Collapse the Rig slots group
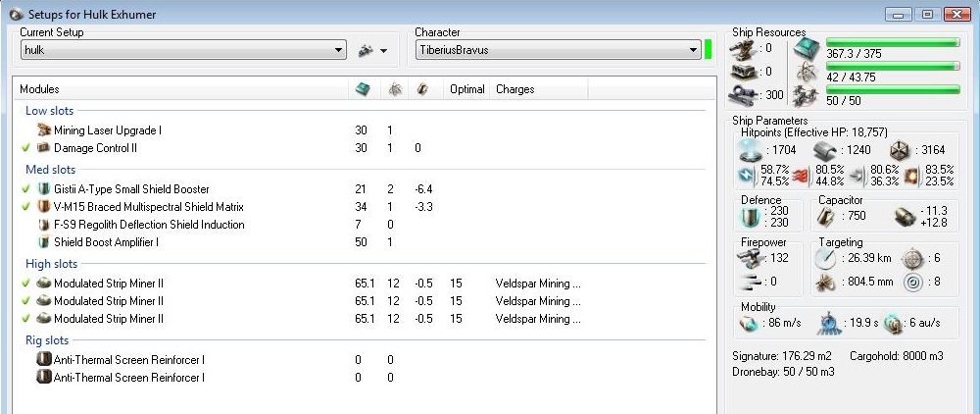This screenshot has height=414, width=980. click(47, 340)
